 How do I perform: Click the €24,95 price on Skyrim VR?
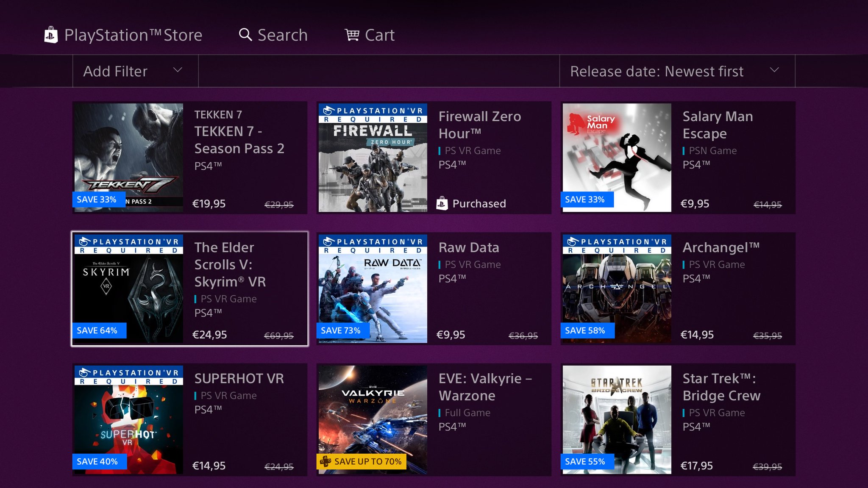[x=209, y=335]
